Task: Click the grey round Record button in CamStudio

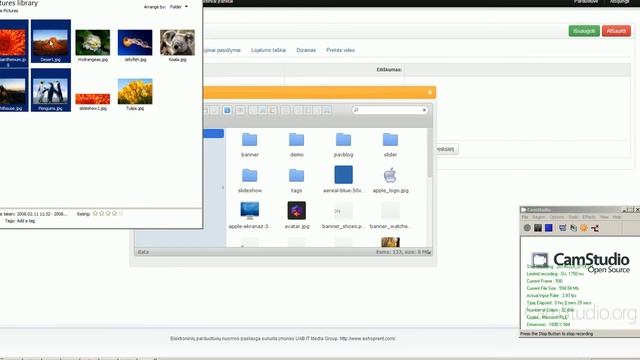Action: pyautogui.click(x=527, y=228)
